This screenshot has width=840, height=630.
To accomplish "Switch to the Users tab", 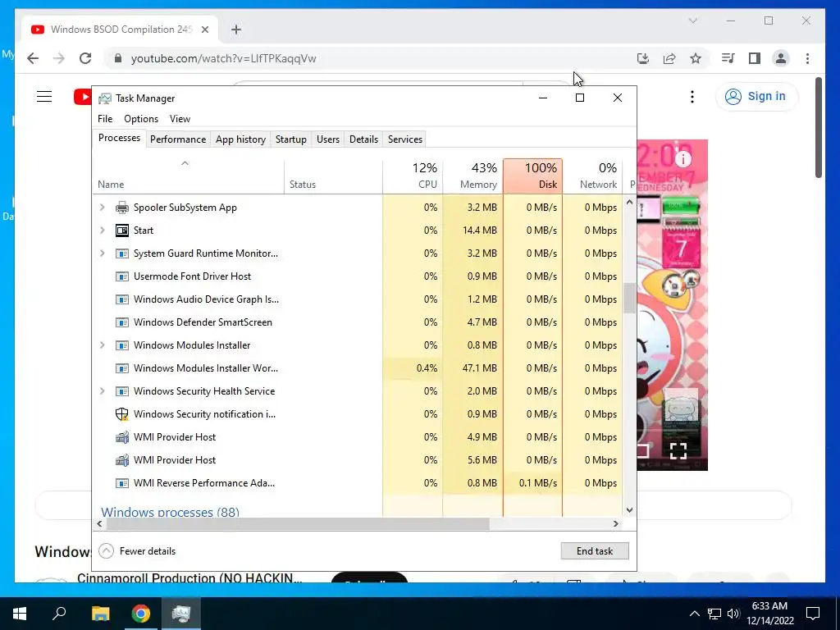I will tap(328, 139).
